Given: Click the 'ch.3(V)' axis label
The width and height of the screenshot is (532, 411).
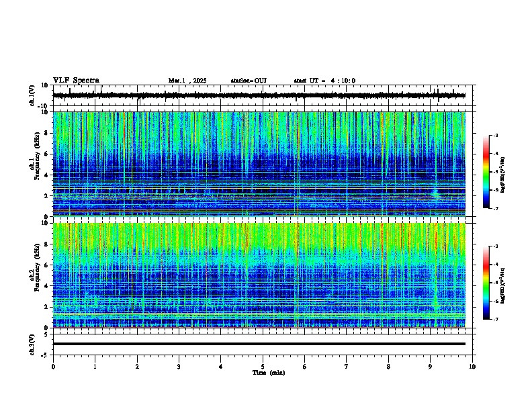Looking at the screenshot, I should tap(32, 345).
